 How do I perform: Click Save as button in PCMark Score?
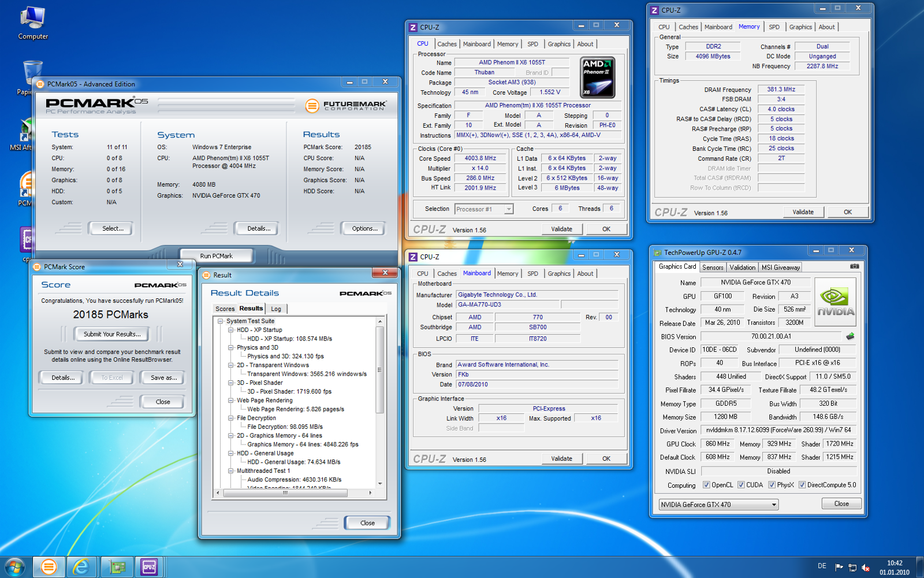163,378
